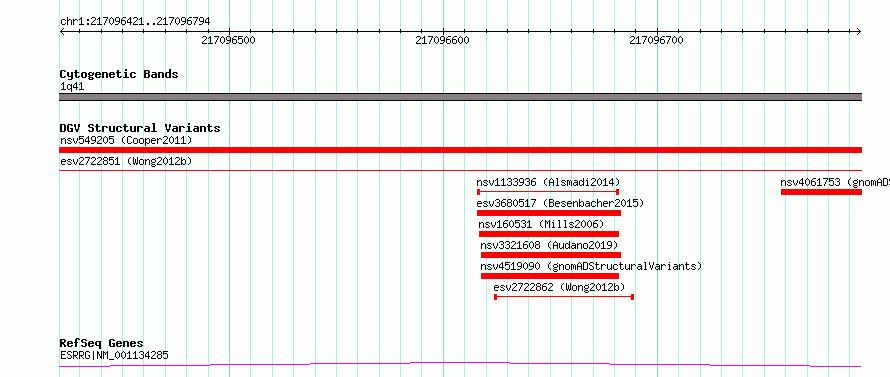Select the nsv4061753 red bar
This screenshot has width=890, height=377.
(821, 192)
